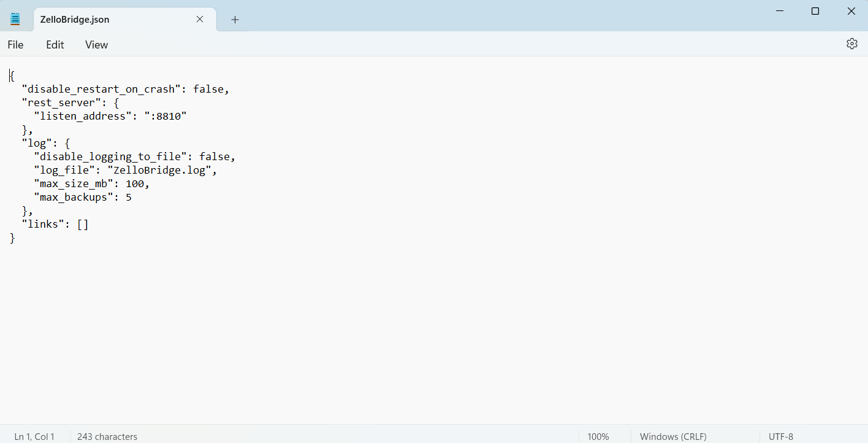
Task: Click the "ZelloBridge.log" value
Action: [x=159, y=171]
